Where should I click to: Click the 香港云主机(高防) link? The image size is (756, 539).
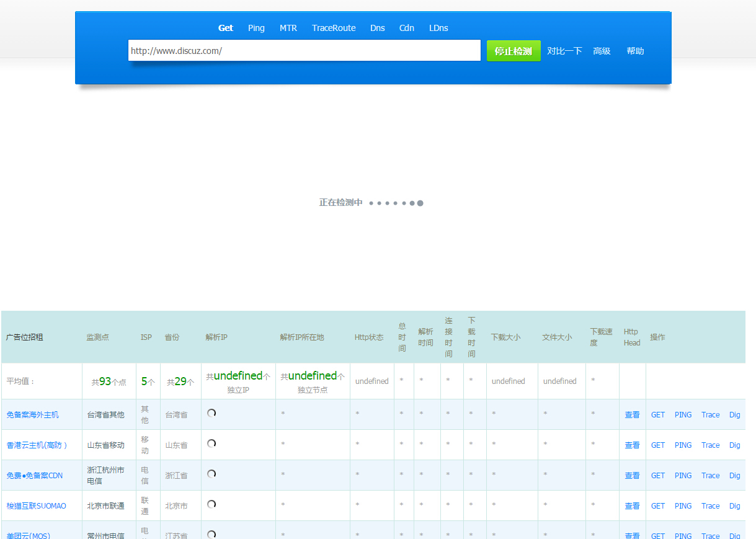pos(37,445)
